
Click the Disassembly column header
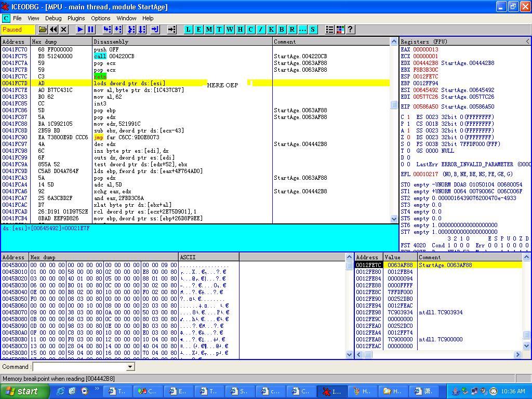pyautogui.click(x=182, y=42)
